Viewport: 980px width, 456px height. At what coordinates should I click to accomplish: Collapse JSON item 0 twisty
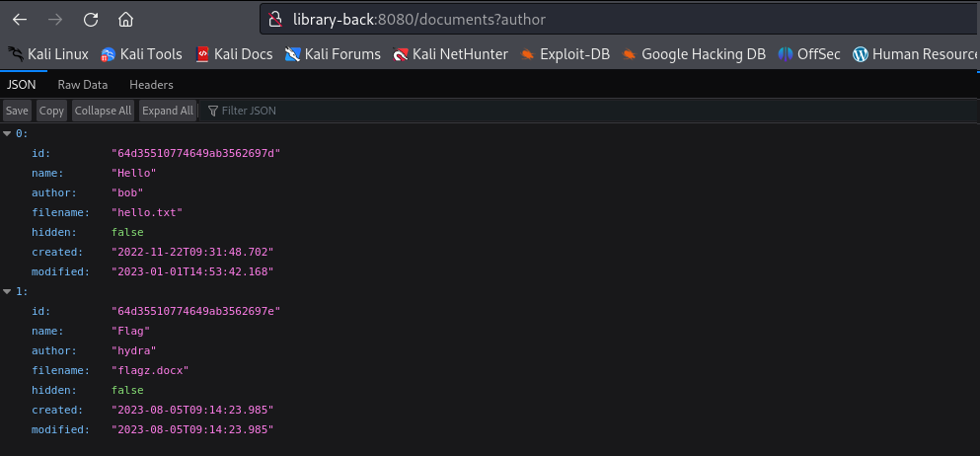click(x=8, y=133)
